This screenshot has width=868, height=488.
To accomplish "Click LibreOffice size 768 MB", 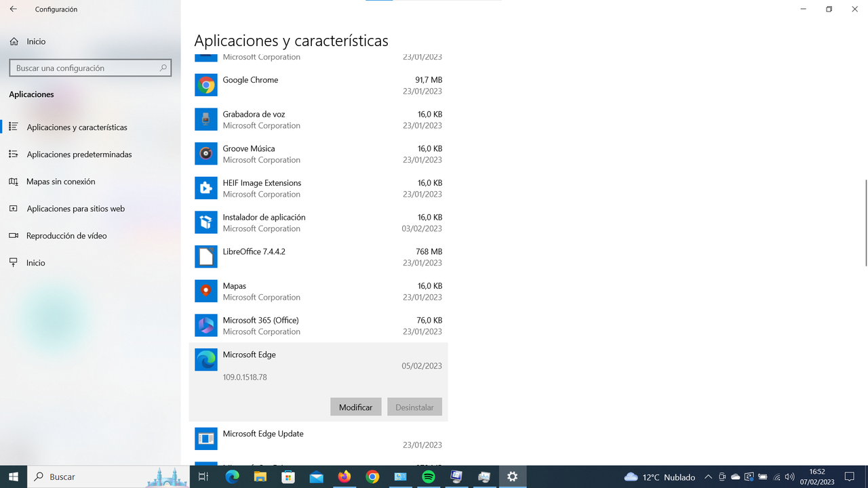I will point(429,251).
